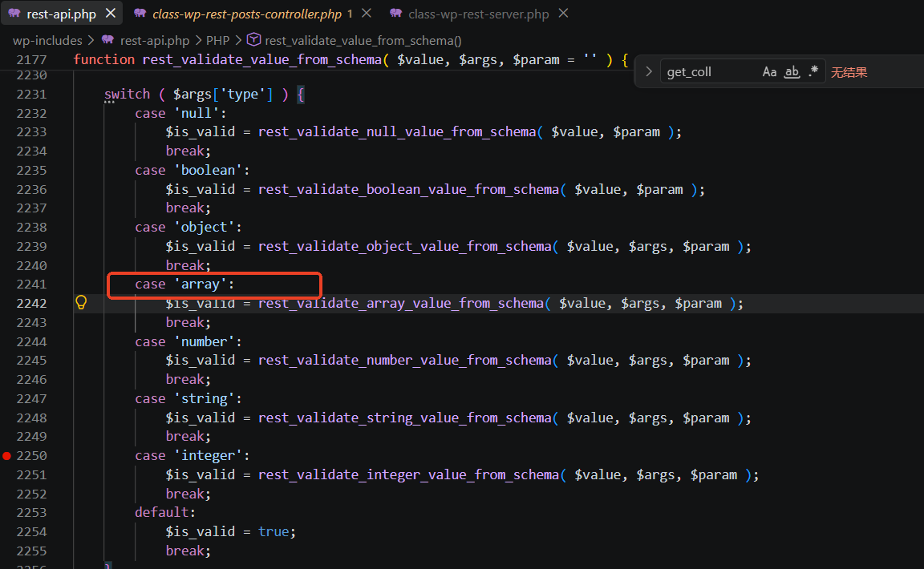Screen dimensions: 924x569
Task: Expand the replace field in find widget
Action: (649, 71)
